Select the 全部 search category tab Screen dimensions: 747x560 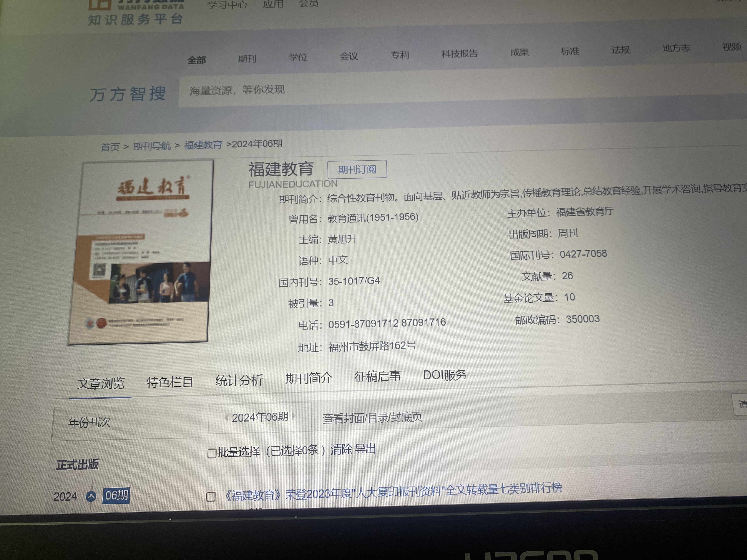point(197,60)
